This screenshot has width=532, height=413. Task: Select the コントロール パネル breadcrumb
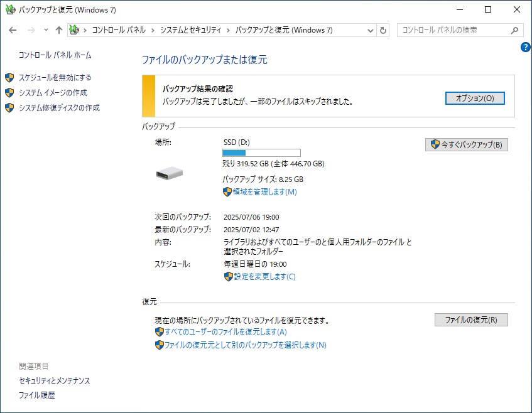(119, 30)
